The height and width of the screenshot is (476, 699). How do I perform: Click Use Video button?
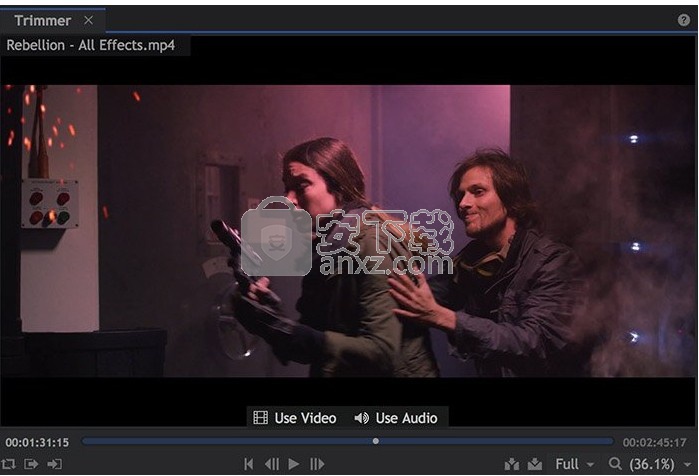[295, 418]
